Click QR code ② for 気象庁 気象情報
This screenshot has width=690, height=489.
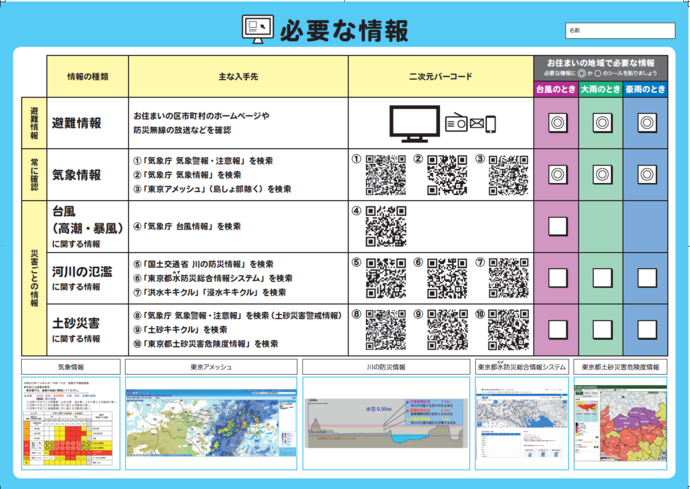tap(447, 175)
